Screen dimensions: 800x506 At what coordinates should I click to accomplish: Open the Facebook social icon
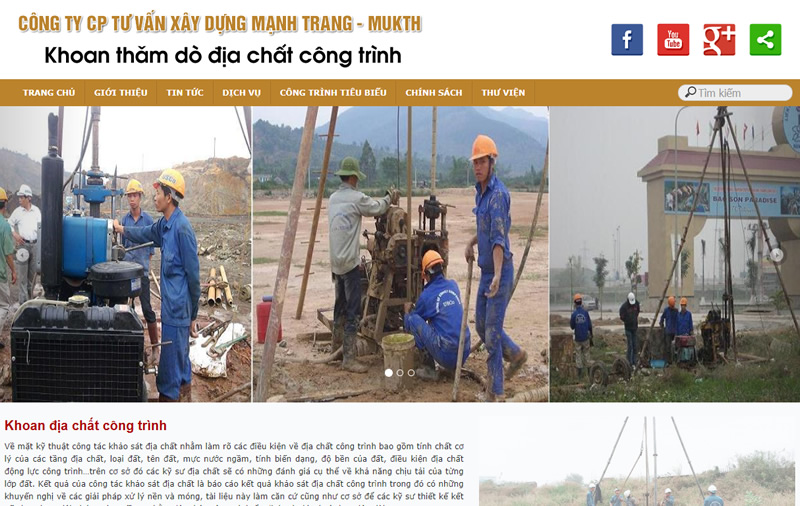627,40
